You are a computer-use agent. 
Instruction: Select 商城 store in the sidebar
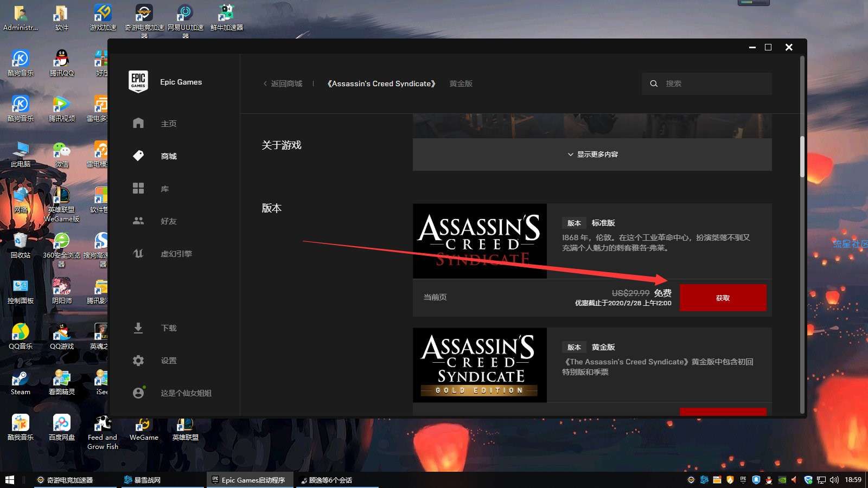click(x=169, y=156)
